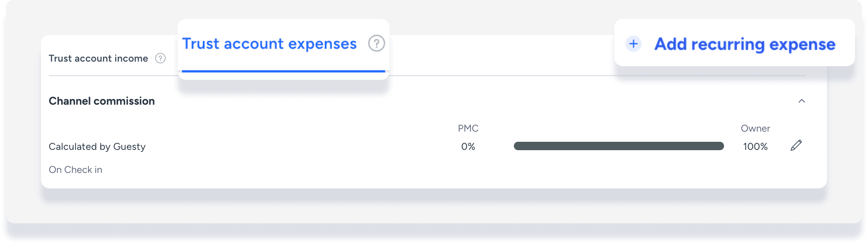The height and width of the screenshot is (244, 868).
Task: Click the Calculated by Guesty label
Action: 97,147
